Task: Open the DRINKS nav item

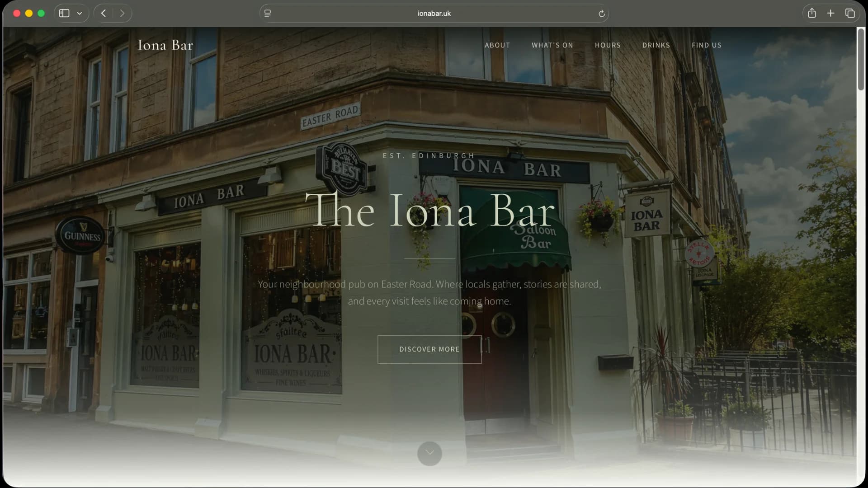Action: [x=656, y=45]
